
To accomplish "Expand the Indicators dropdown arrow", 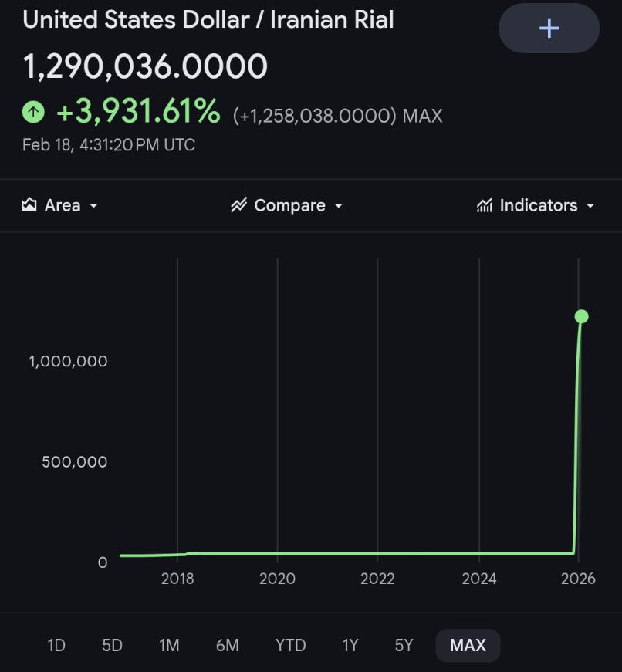I will 590,206.
